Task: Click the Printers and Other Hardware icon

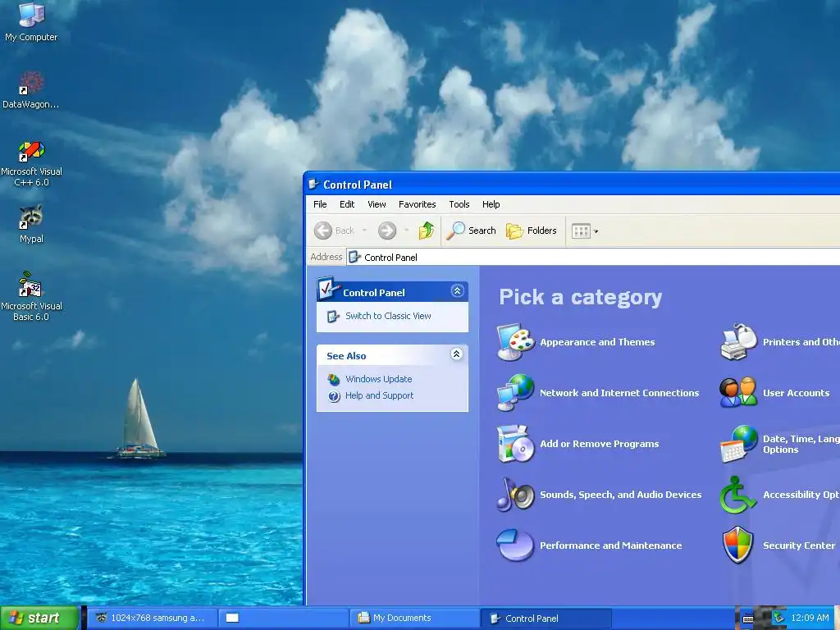Action: tap(739, 342)
